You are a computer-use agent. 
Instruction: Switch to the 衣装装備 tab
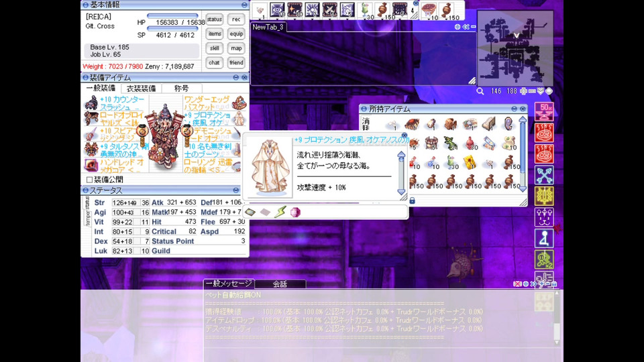[141, 88]
